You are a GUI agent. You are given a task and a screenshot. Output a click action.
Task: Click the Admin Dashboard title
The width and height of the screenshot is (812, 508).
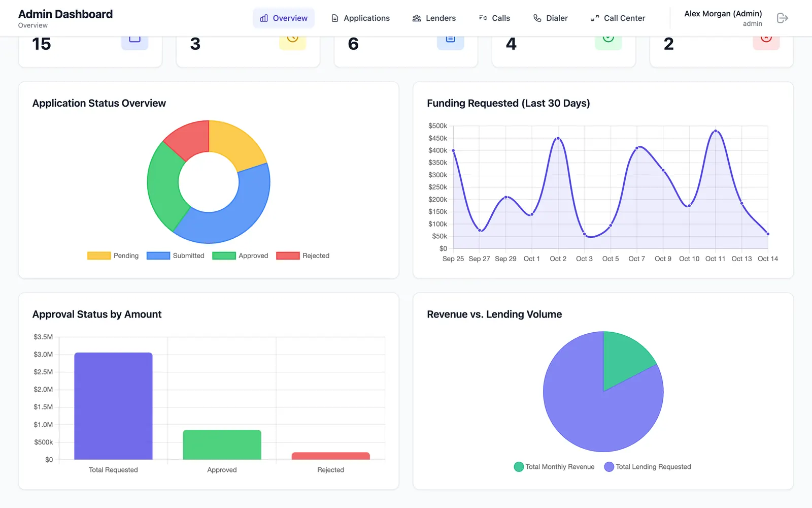click(x=65, y=14)
